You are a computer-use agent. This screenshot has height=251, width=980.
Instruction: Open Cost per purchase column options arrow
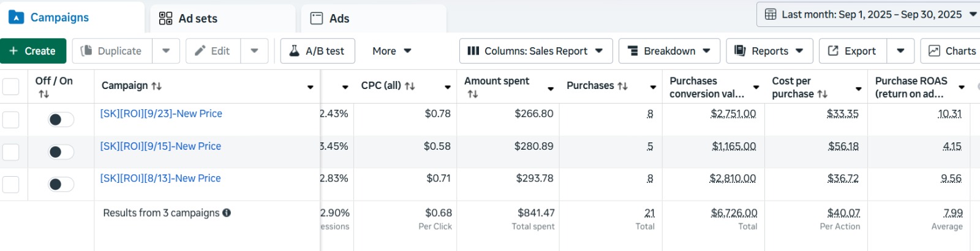point(859,89)
